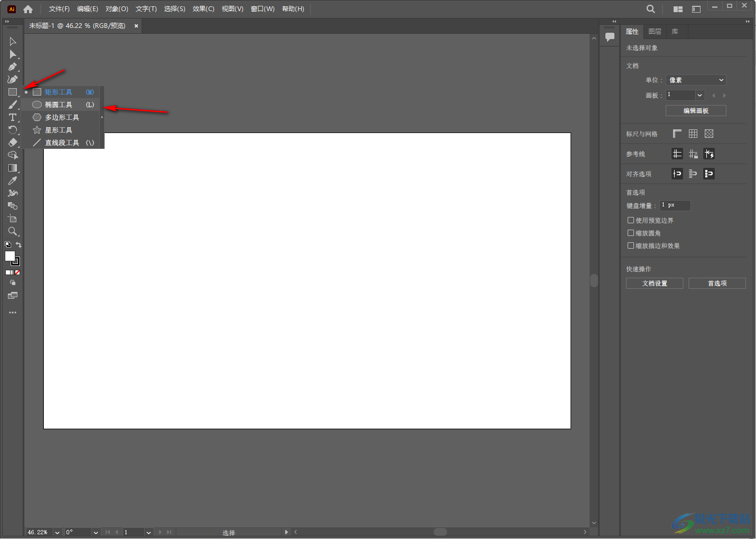Collapse the right panel dock arrows
Viewport: 756px width, 539px height.
tap(747, 22)
